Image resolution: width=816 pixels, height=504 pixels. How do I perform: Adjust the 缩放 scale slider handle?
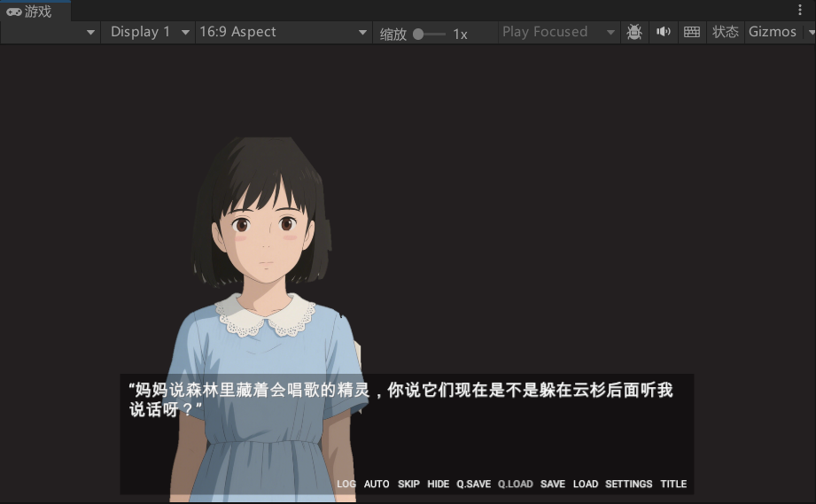point(418,35)
